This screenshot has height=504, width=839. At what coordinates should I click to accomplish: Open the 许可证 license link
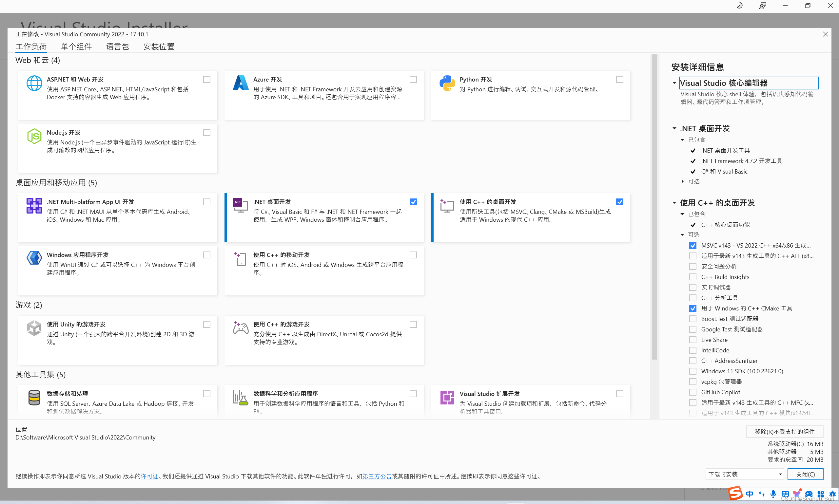tap(149, 476)
